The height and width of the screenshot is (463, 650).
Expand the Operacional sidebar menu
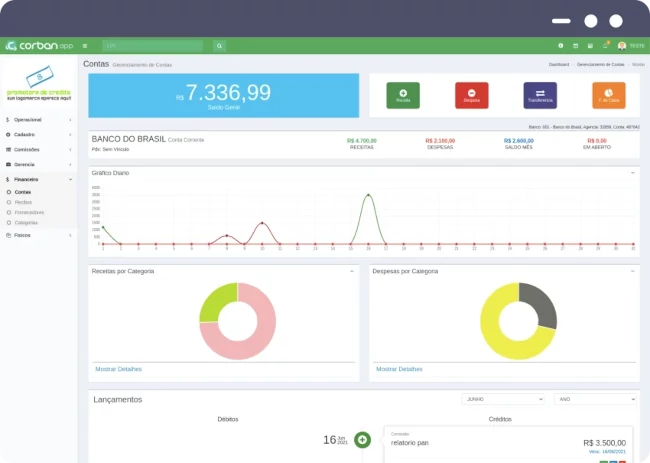click(38, 120)
